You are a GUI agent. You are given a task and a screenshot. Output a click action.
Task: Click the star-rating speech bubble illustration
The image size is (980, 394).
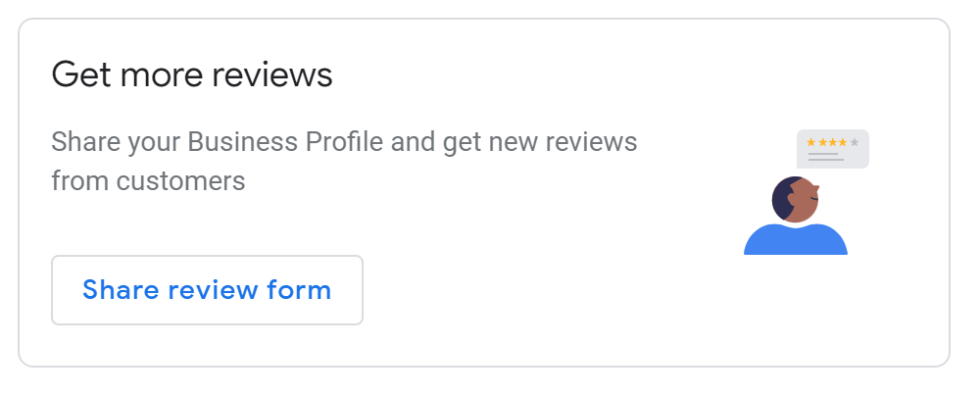(833, 149)
